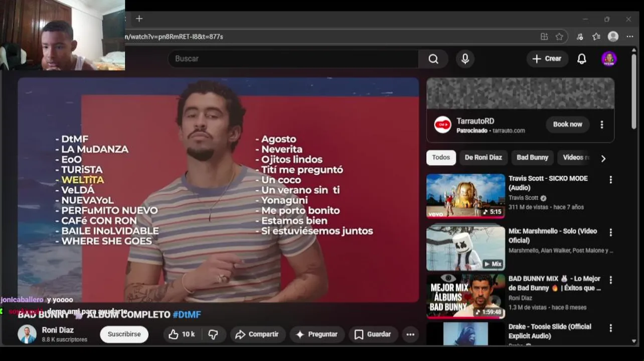This screenshot has width=644, height=361.
Task: Save video with Guardar button
Action: pyautogui.click(x=373, y=334)
